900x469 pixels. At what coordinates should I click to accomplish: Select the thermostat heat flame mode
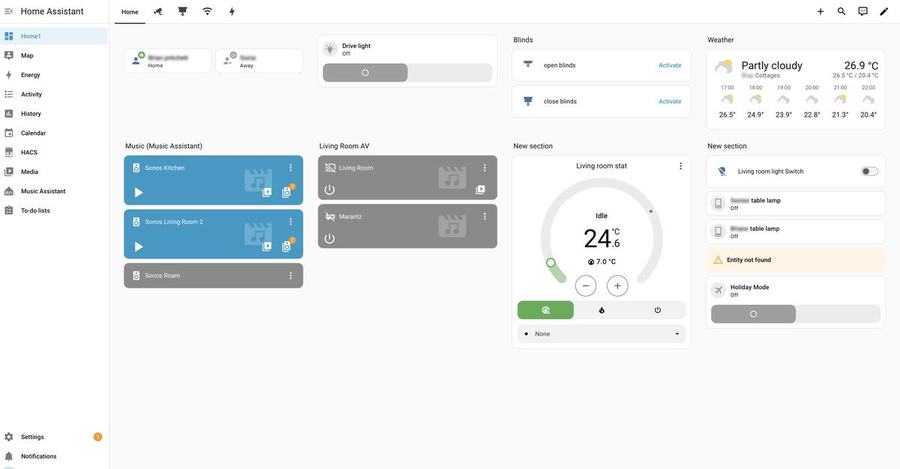click(602, 310)
